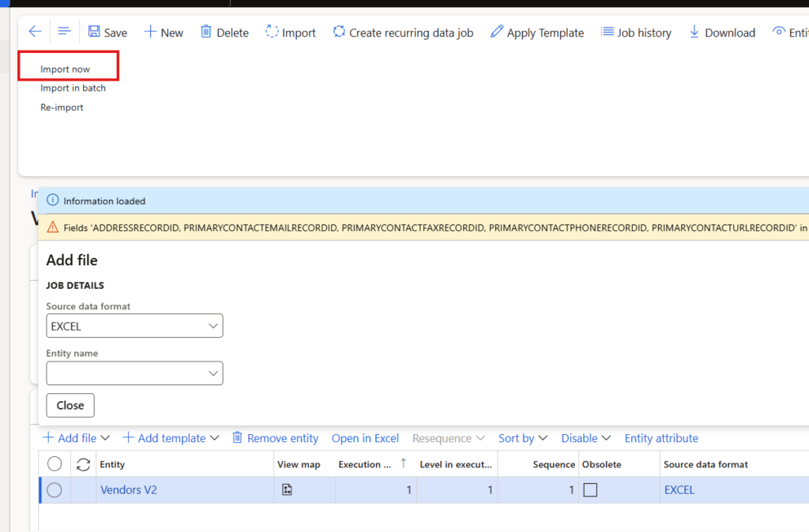Click the Download arrow icon
Screen dimensions: 809x532
[x=694, y=32]
